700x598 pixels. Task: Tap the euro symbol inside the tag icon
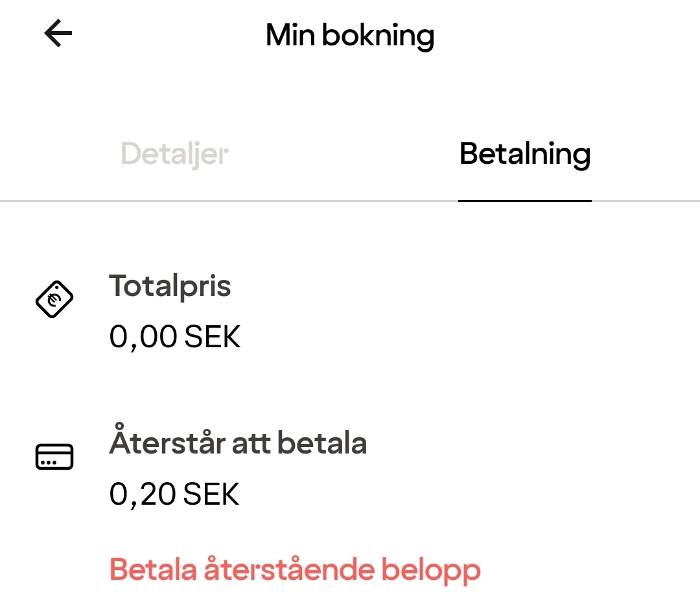(54, 299)
